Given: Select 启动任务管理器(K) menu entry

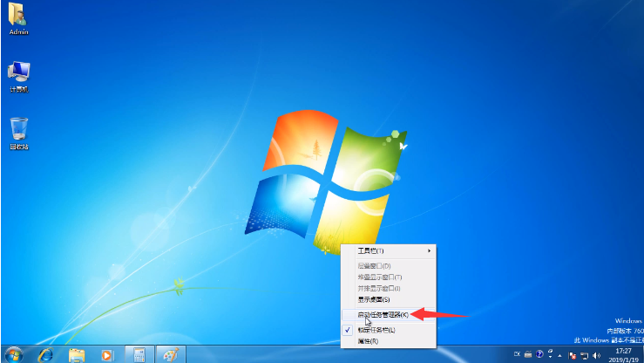Looking at the screenshot, I should pos(389,314).
